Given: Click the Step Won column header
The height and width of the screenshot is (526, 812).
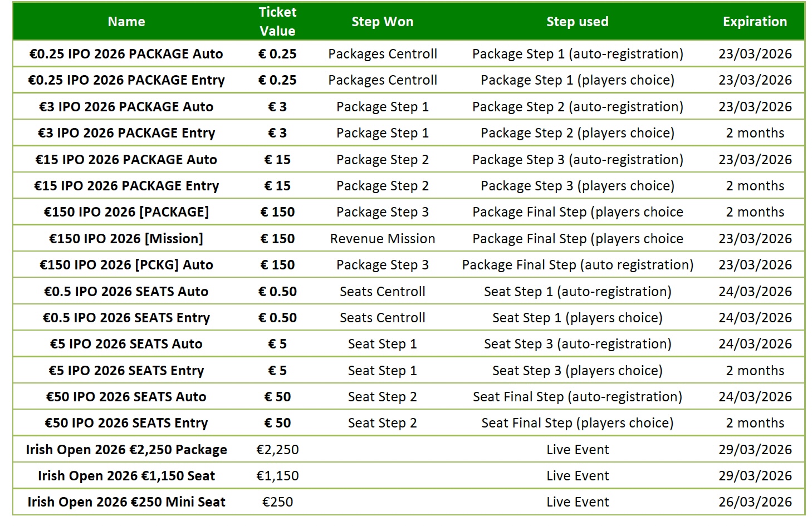Looking at the screenshot, I should tap(382, 22).
